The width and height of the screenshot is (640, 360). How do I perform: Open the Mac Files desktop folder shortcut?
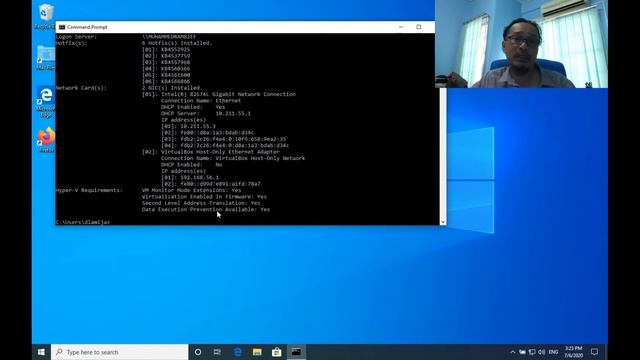(x=46, y=58)
